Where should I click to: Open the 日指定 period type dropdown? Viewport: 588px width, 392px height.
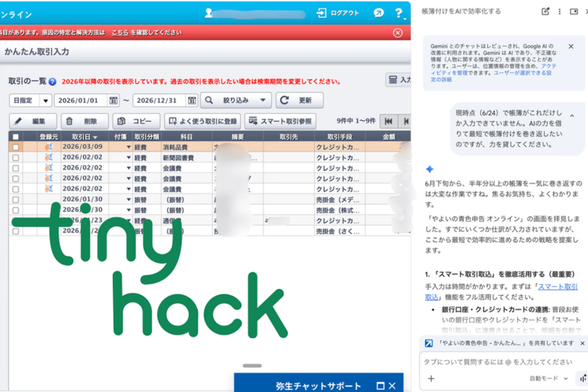pyautogui.click(x=30, y=100)
